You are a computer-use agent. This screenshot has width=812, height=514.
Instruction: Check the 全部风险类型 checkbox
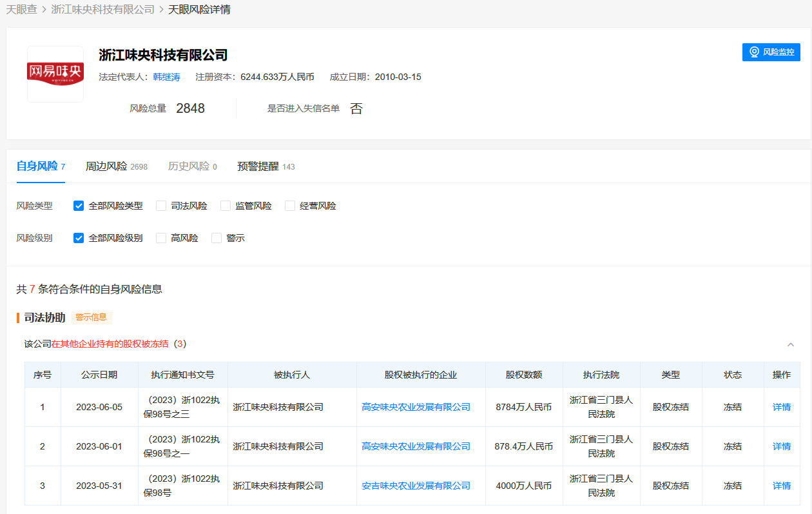[79, 206]
